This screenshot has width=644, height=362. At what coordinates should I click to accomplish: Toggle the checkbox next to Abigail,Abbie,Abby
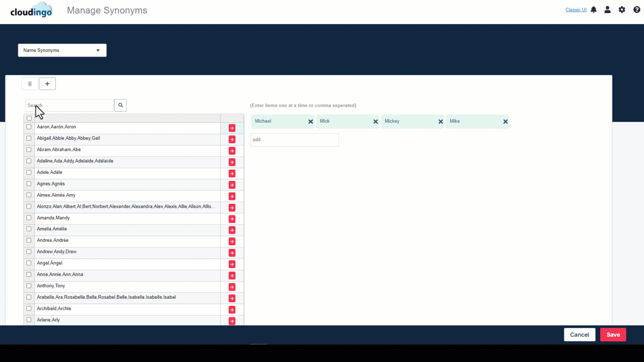(x=29, y=138)
